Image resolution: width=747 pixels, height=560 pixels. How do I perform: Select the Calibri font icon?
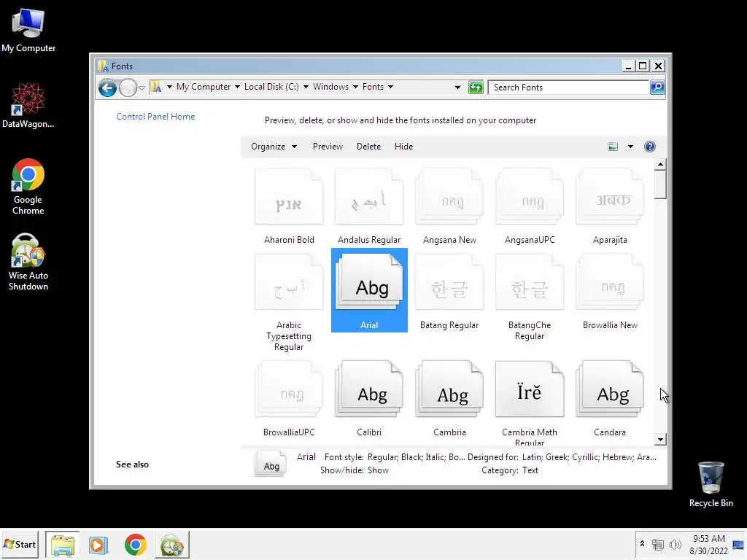click(368, 389)
